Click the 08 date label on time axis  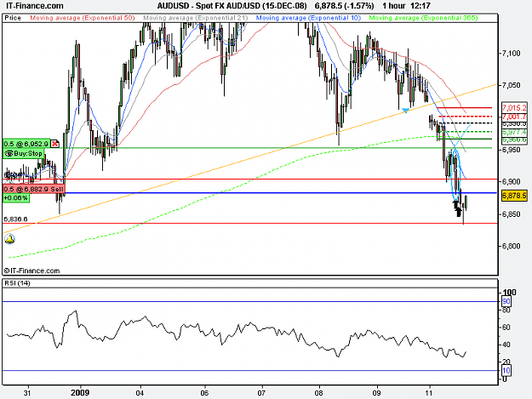click(319, 393)
